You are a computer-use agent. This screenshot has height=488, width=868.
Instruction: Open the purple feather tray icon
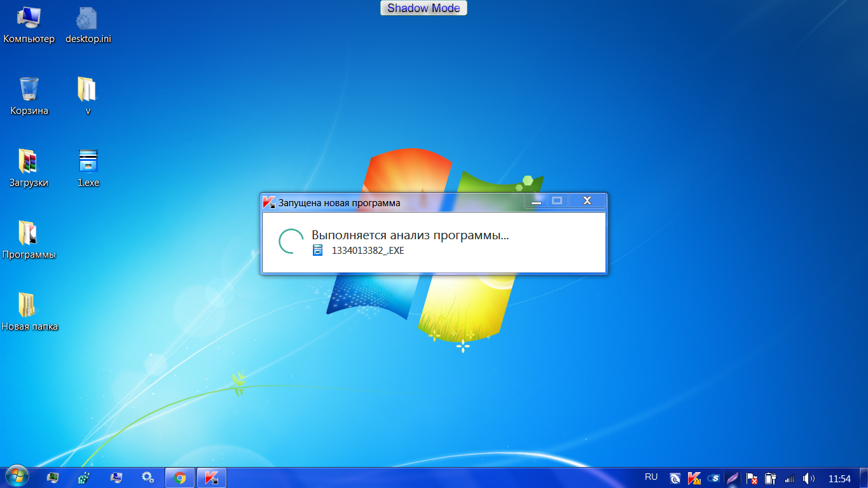(733, 478)
